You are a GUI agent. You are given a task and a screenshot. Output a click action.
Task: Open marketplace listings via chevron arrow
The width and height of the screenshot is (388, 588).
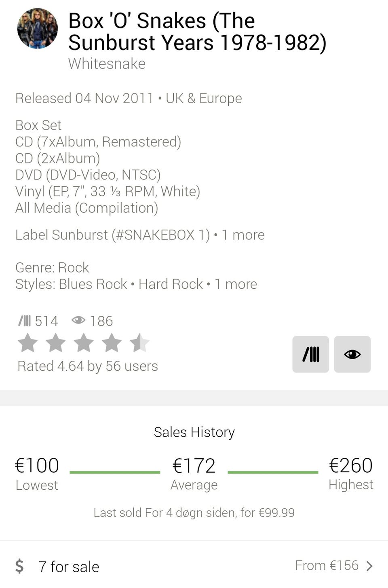tap(369, 566)
